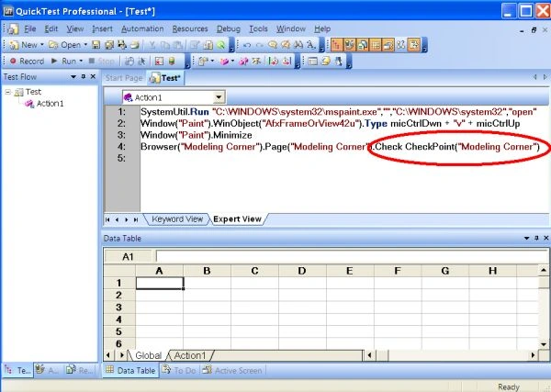Open the Insert Action dropdown arrow
Screen dimensions: 551x392
[x=232, y=62]
